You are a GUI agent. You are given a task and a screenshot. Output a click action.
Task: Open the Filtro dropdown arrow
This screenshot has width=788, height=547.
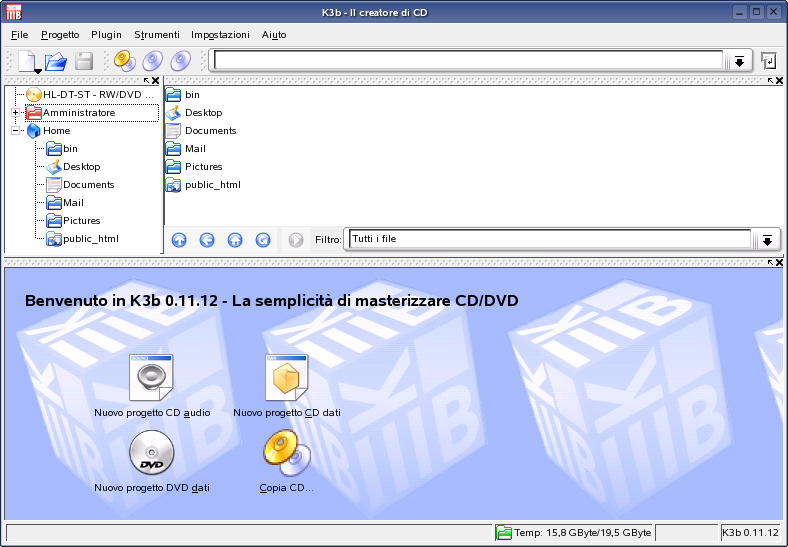click(x=767, y=240)
